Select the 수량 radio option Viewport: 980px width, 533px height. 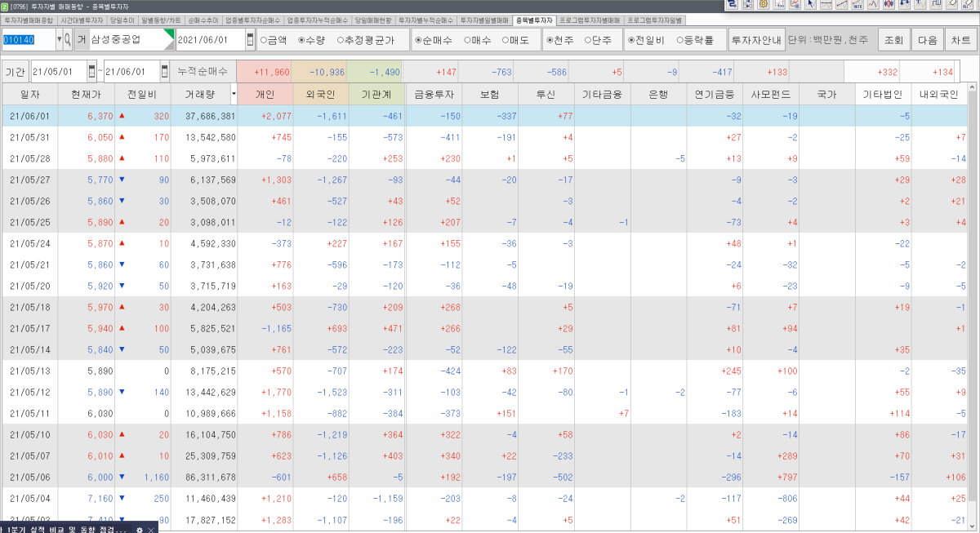point(312,39)
